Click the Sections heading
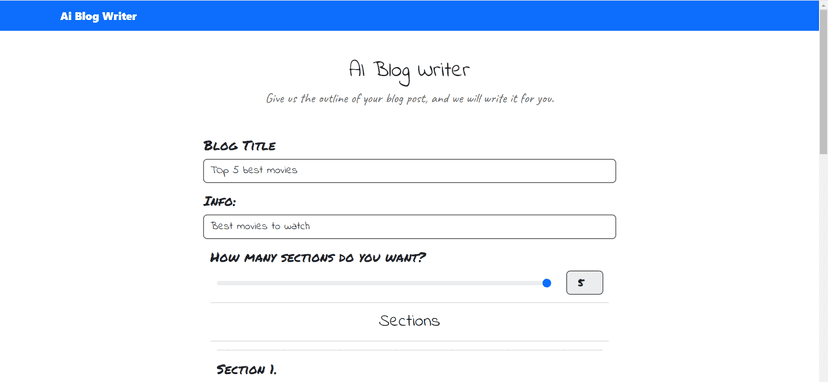This screenshot has height=382, width=828. tap(409, 321)
